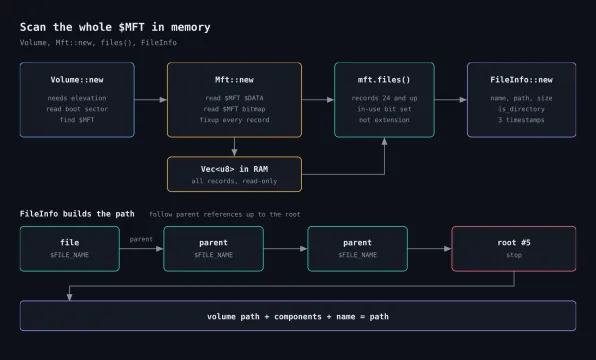Click the title 'Scan the whole $MFT in memory'
The height and width of the screenshot is (360, 596).
point(115,27)
